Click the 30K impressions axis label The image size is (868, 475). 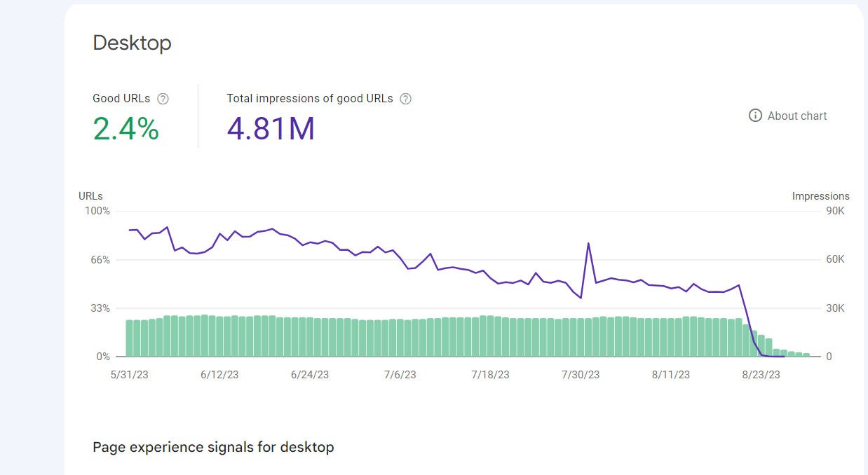[835, 308]
